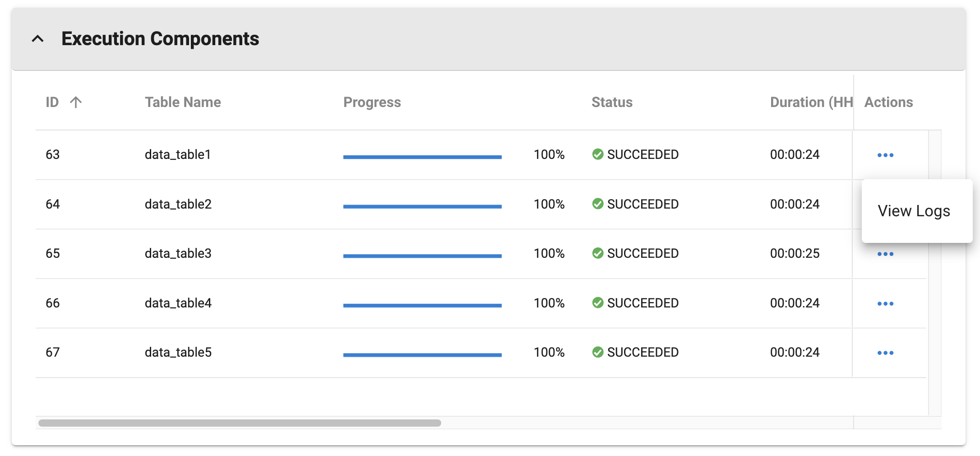Click the ID sort ascending arrow
The height and width of the screenshot is (456, 980).
(x=76, y=102)
